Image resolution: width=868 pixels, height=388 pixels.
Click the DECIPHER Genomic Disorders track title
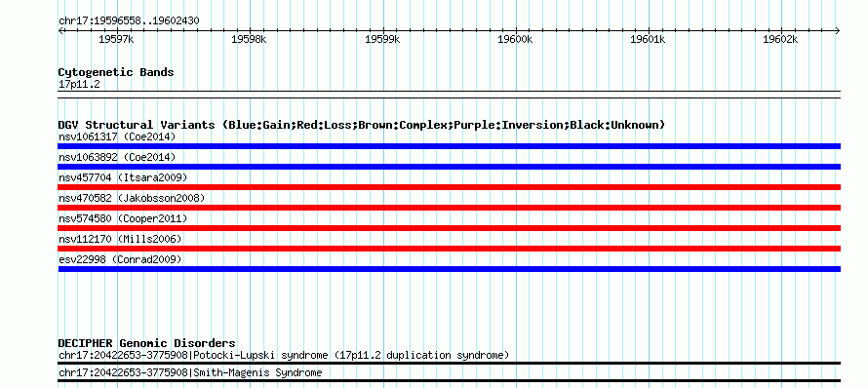click(146, 344)
